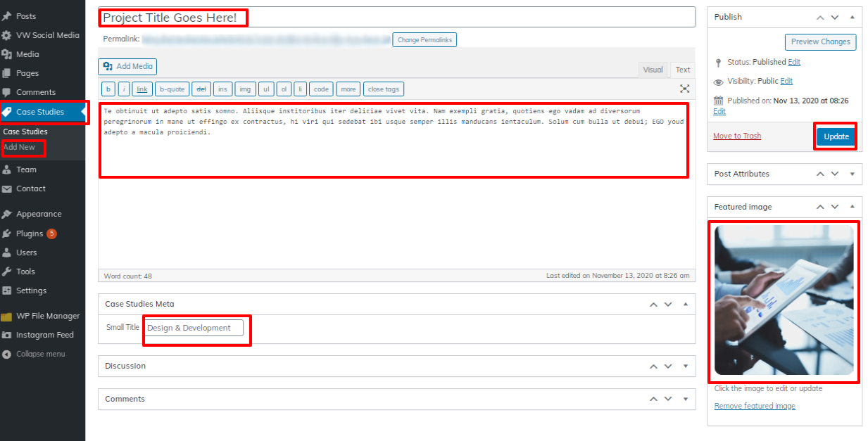The height and width of the screenshot is (441, 868).
Task: Open Plugins in the admin sidebar
Action: pos(30,234)
